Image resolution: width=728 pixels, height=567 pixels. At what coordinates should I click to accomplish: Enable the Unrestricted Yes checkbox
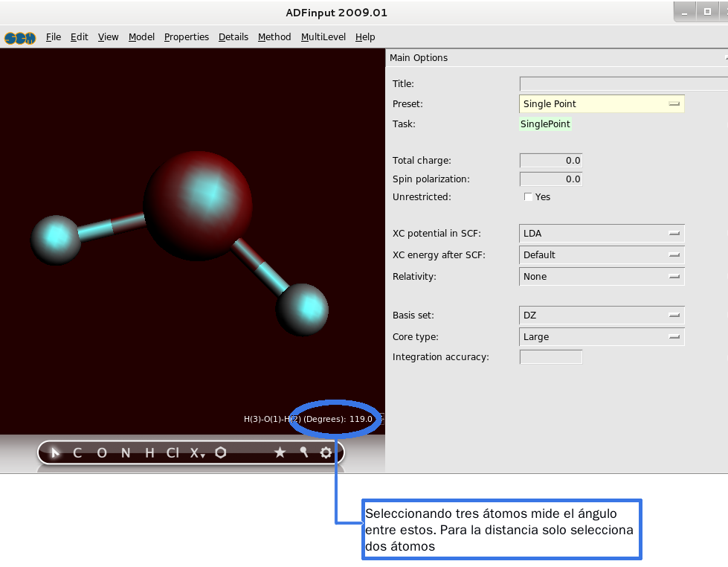coord(528,197)
